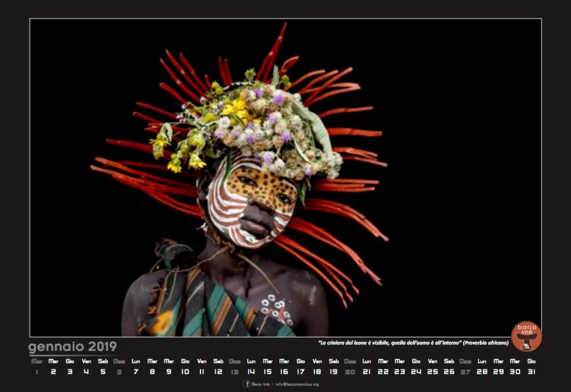
Task: Click date 10 in the calendar row
Action: coord(185,372)
